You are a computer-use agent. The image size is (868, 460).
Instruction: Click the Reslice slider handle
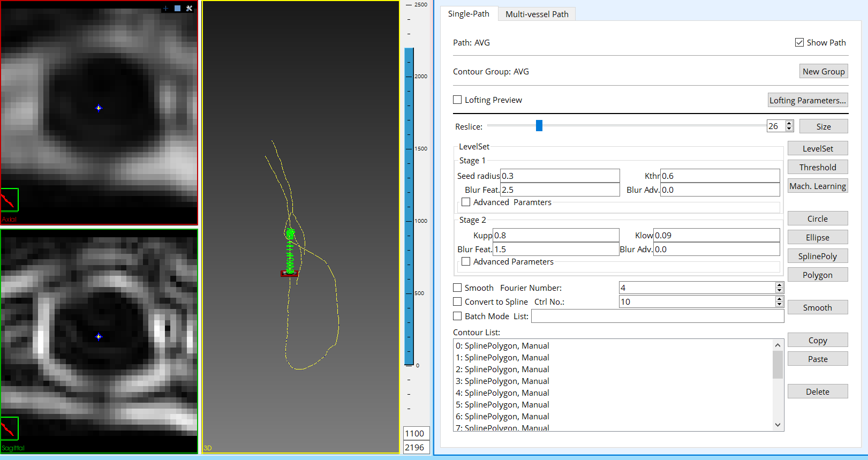tap(539, 125)
